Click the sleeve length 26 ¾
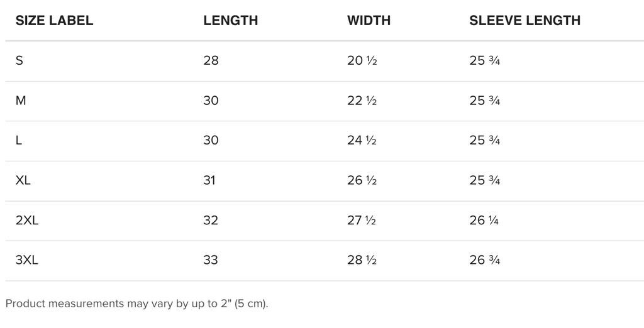The width and height of the screenshot is (644, 328). tap(485, 260)
